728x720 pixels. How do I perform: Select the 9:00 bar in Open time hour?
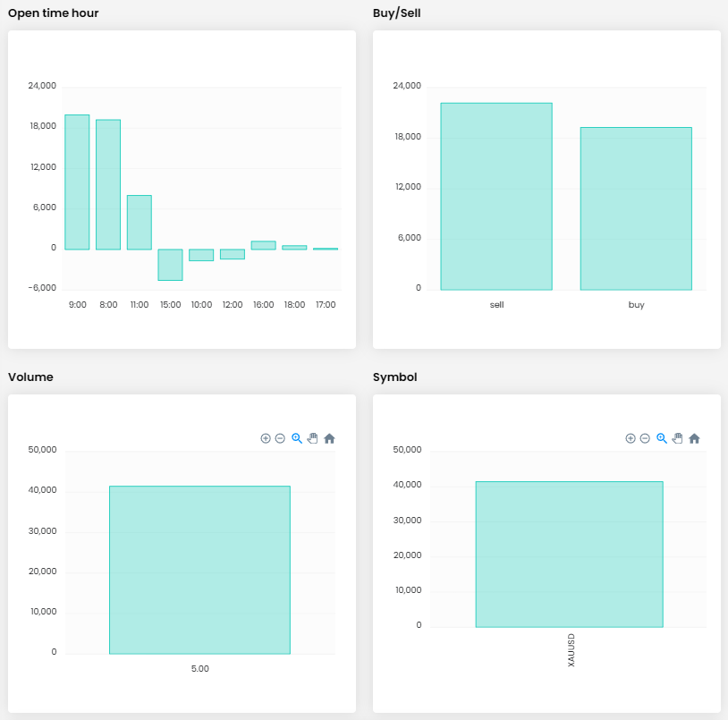[77, 182]
